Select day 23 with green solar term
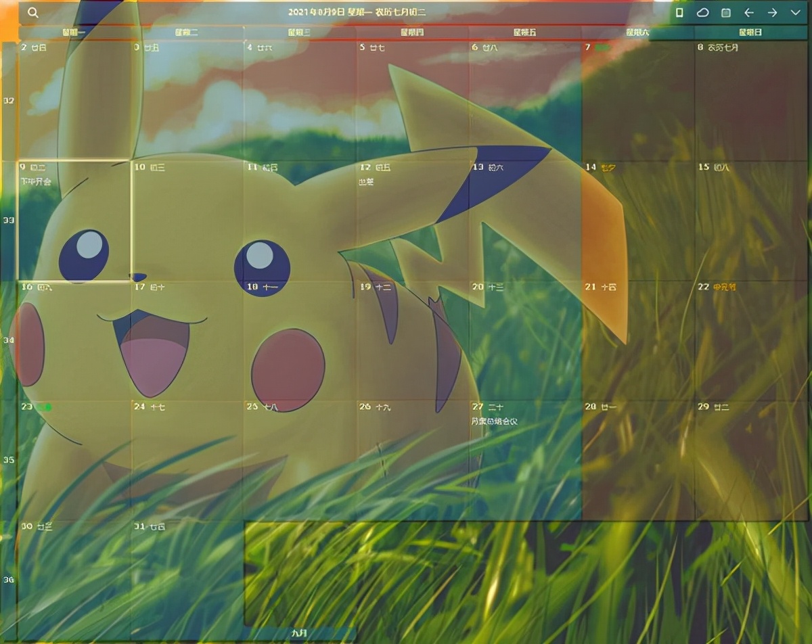 [74, 460]
